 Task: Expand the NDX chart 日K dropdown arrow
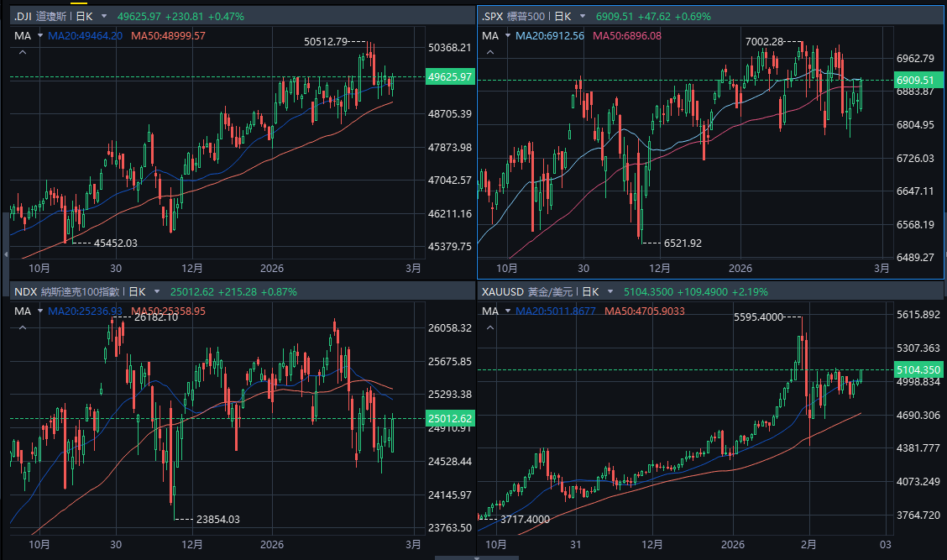click(x=156, y=291)
